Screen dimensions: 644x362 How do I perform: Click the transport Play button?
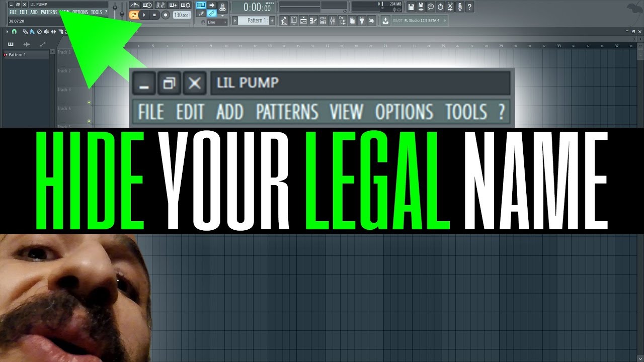coord(144,15)
